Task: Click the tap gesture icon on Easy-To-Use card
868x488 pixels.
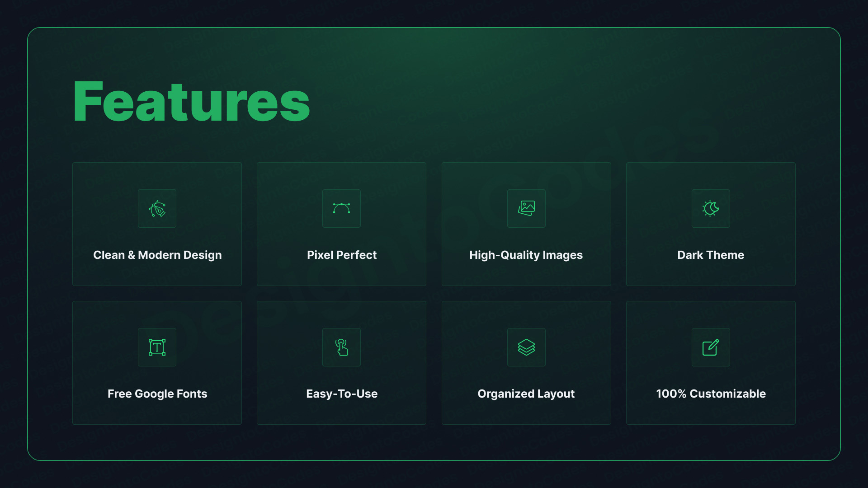Action: tap(341, 347)
